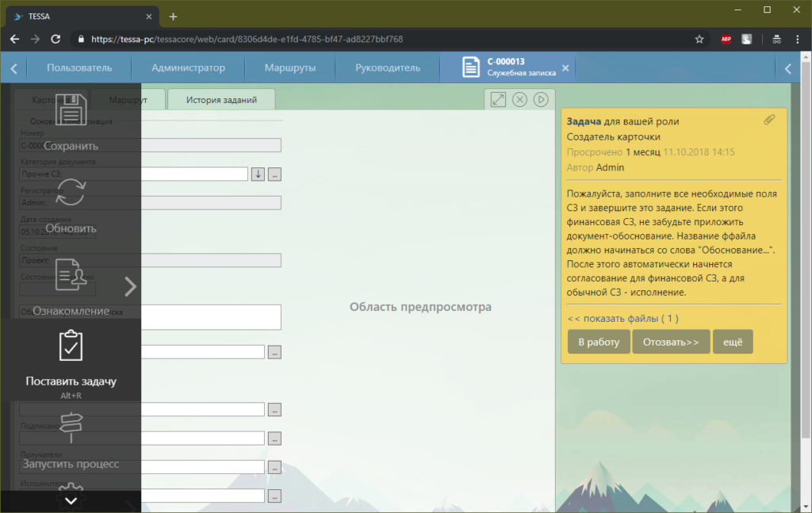Click the Refresh (Обновить) arrows icon
This screenshot has height=513, width=812.
pyautogui.click(x=71, y=193)
